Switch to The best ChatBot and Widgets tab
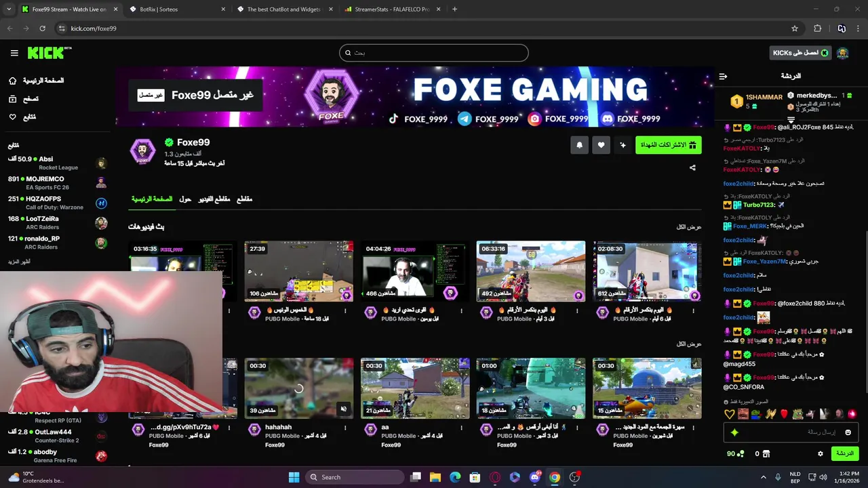The height and width of the screenshot is (488, 868). pos(285,9)
